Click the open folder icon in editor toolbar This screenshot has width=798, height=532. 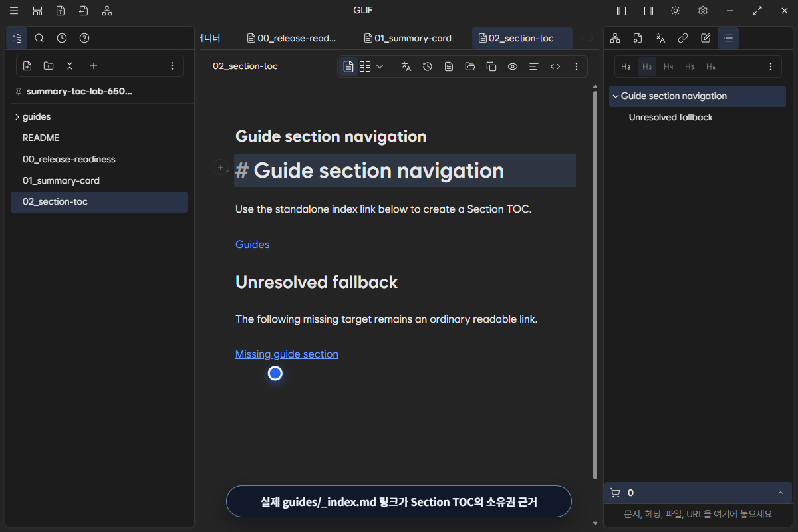click(470, 66)
